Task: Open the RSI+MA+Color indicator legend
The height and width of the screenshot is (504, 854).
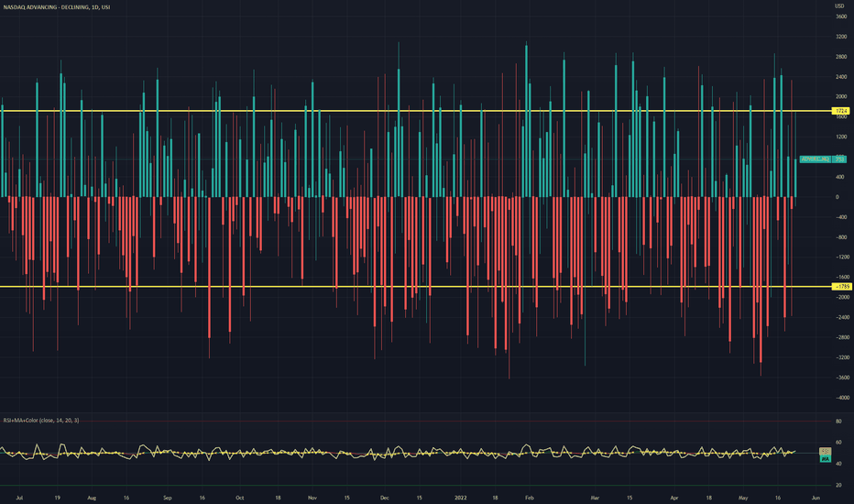Action: pos(41,420)
